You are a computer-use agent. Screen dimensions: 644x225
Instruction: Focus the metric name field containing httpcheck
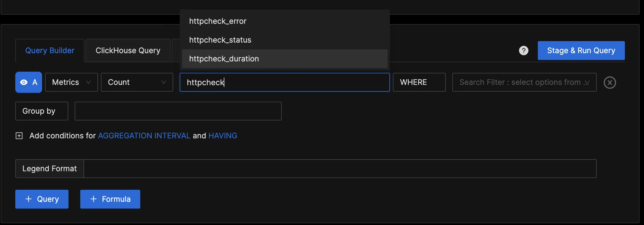[285, 82]
